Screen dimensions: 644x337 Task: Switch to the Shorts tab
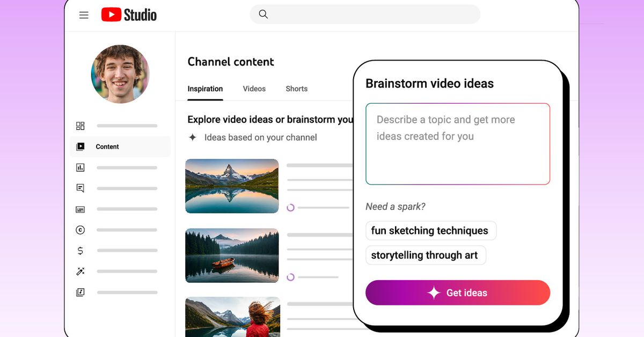(296, 89)
